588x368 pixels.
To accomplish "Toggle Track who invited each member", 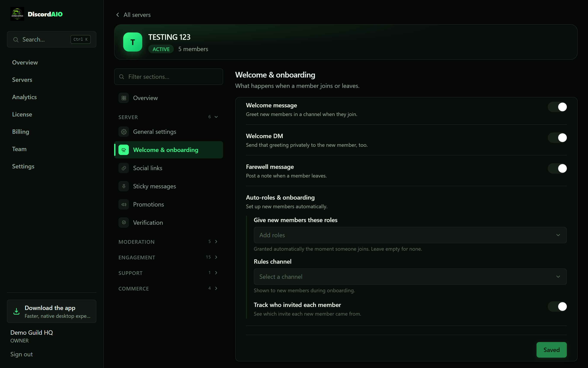I will coord(557,307).
